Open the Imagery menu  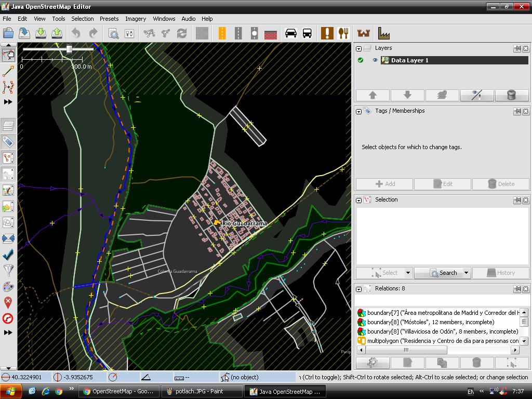pos(135,19)
